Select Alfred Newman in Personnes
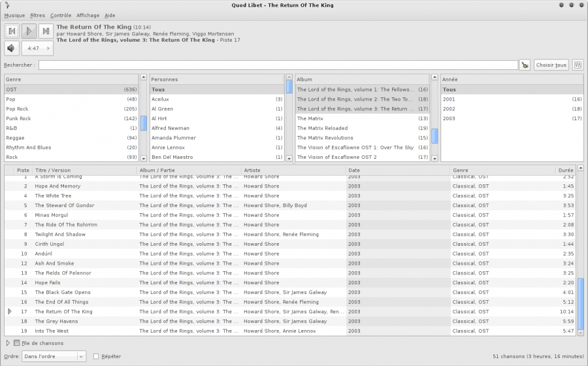The width and height of the screenshot is (588, 366). coord(217,128)
